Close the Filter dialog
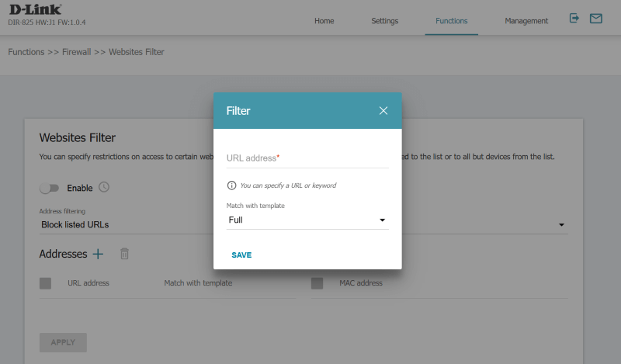This screenshot has height=364, width=621. pos(383,110)
